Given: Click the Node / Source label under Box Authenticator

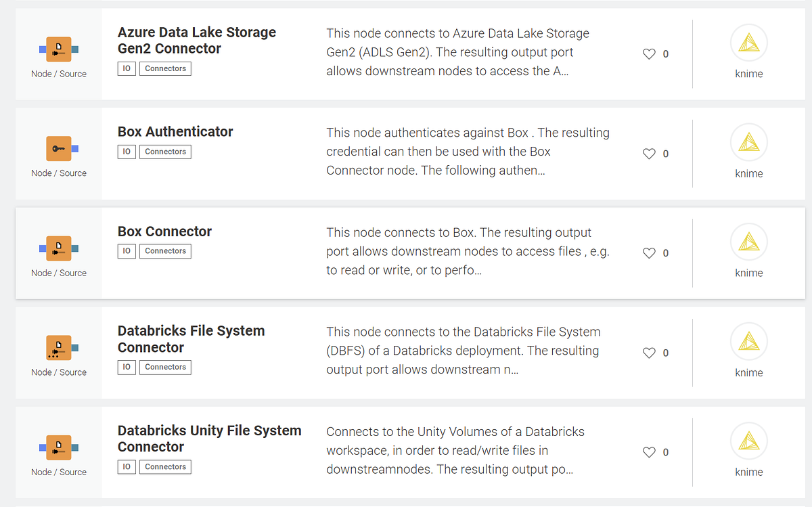Looking at the screenshot, I should [x=59, y=173].
